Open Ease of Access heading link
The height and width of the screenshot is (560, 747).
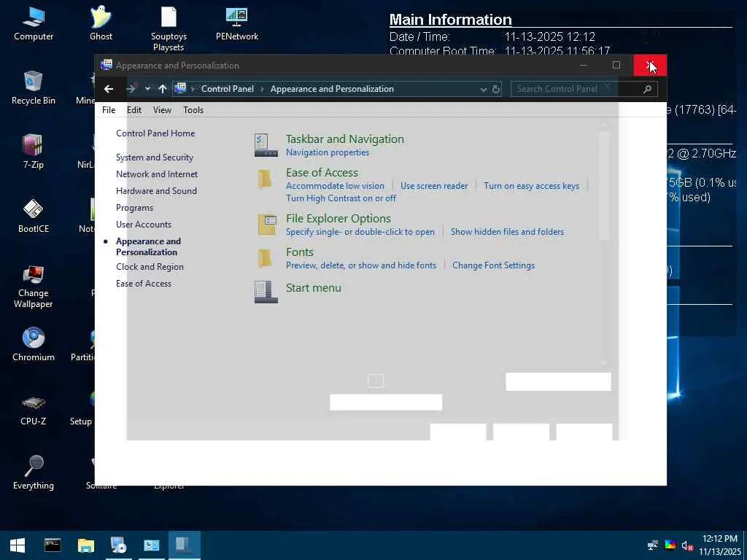click(x=322, y=172)
